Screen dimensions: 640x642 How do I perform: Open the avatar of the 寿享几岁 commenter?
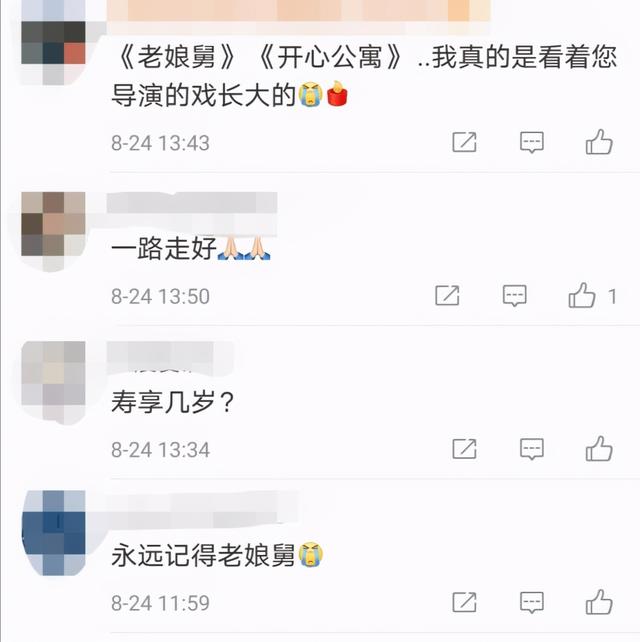(53, 382)
